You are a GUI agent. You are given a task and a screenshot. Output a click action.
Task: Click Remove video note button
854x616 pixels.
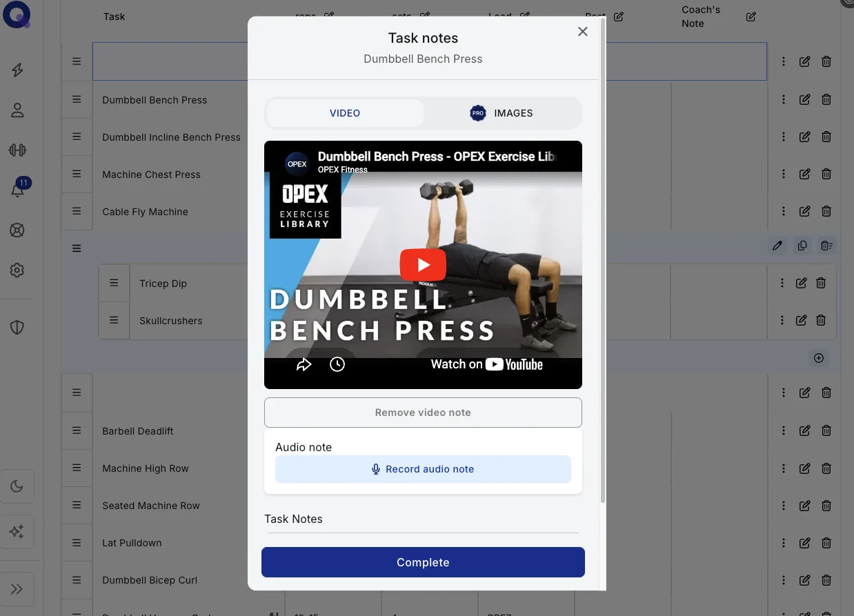click(423, 413)
